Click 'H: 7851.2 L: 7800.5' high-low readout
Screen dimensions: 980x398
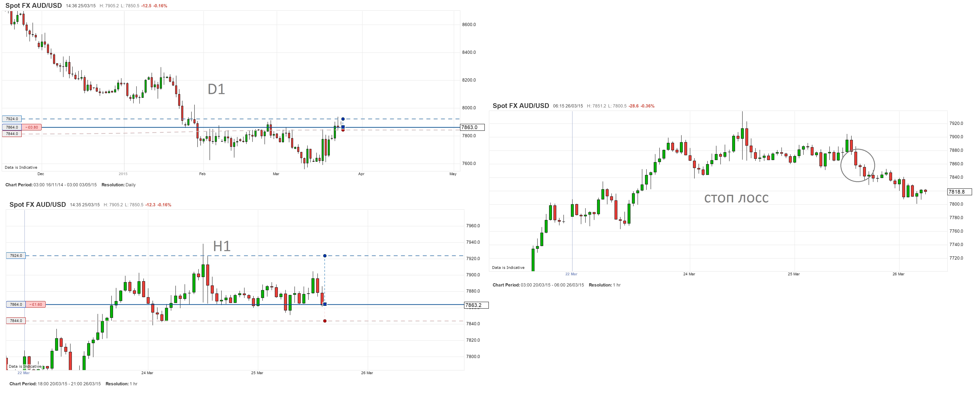606,106
